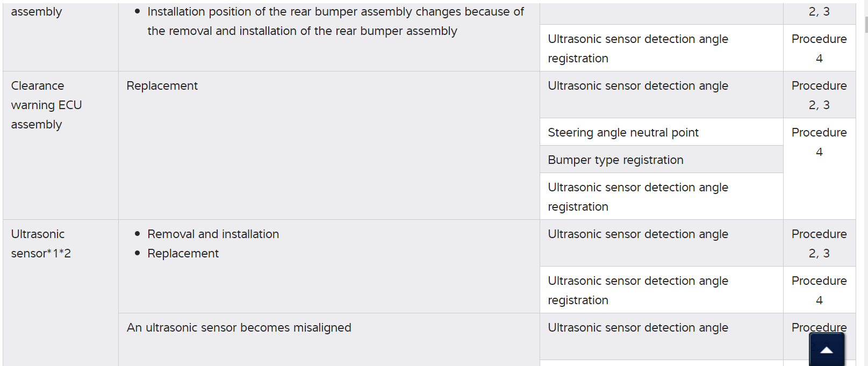The height and width of the screenshot is (366, 868).
Task: Select "An ultrasonic sensor becomes misaligned" text
Action: tap(239, 328)
